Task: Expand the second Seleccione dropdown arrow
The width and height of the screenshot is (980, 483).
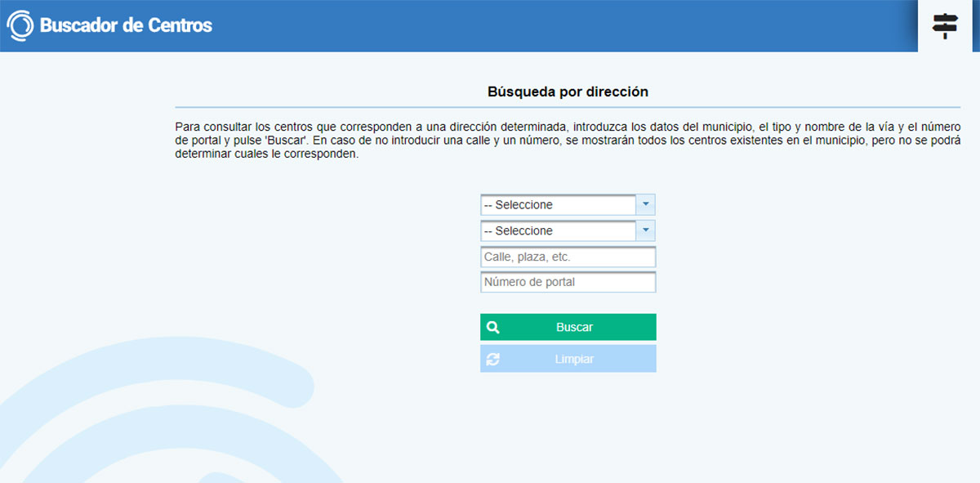Action: [645, 230]
